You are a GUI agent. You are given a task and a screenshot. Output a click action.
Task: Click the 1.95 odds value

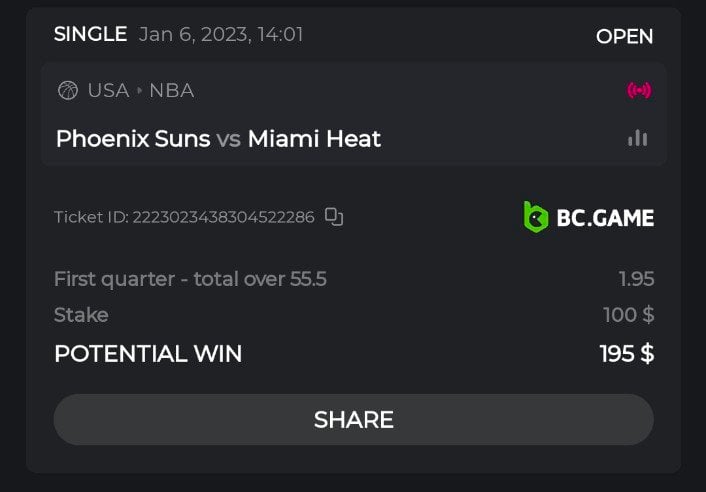[636, 279]
